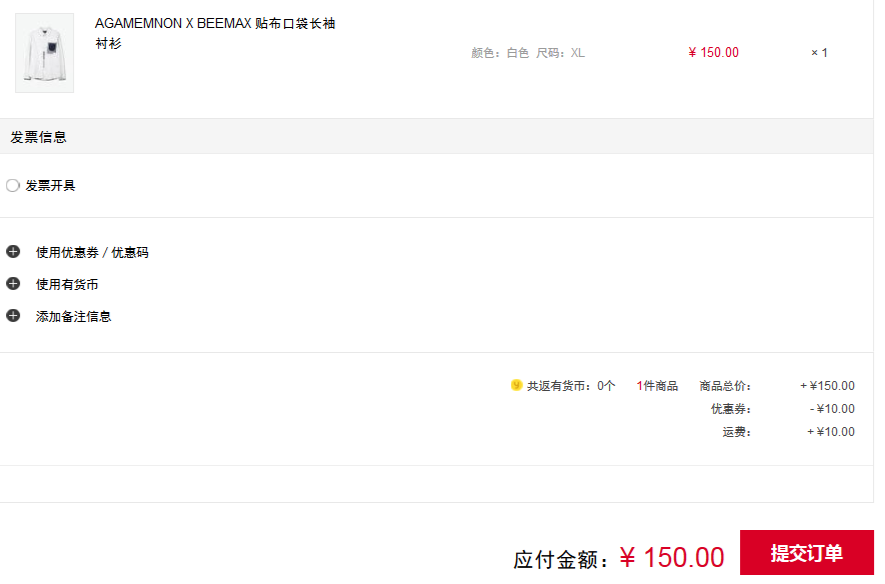Click the × 1 quantity indicator
The image size is (885, 584).
[819, 53]
